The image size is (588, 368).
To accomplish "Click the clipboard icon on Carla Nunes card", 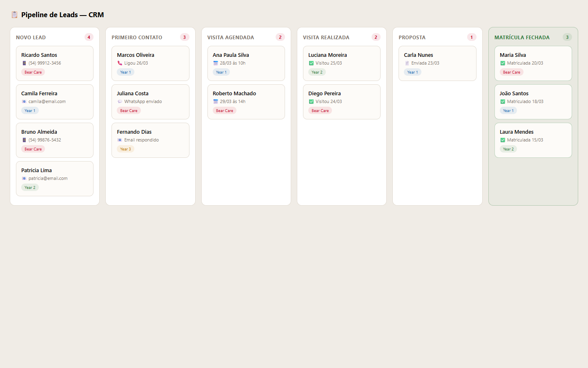I will click(x=407, y=63).
